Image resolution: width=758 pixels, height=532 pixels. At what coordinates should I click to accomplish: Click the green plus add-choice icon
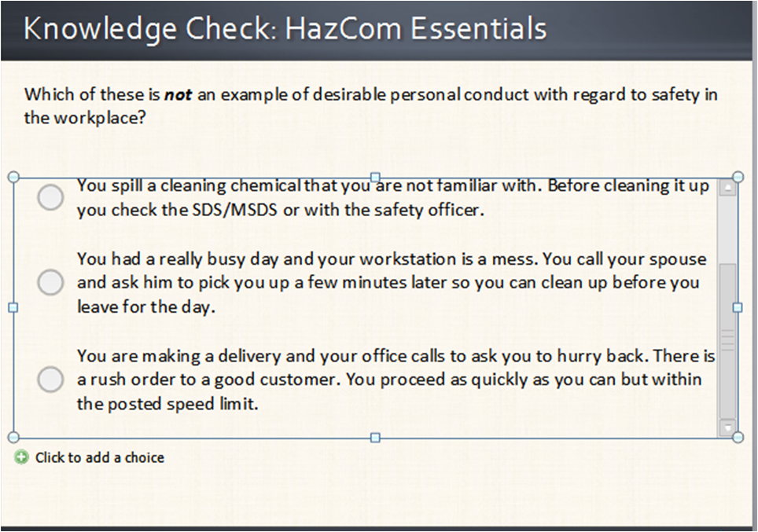pos(20,457)
